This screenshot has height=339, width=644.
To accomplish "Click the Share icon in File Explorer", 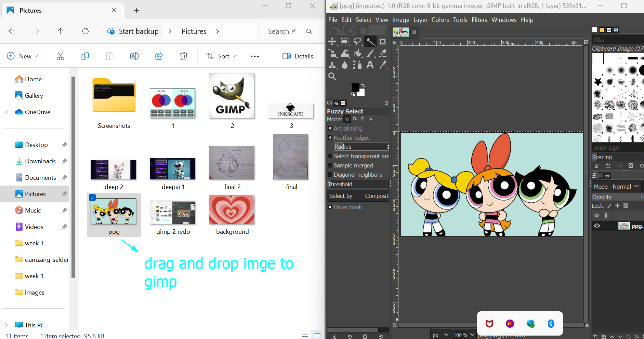I will coord(159,56).
